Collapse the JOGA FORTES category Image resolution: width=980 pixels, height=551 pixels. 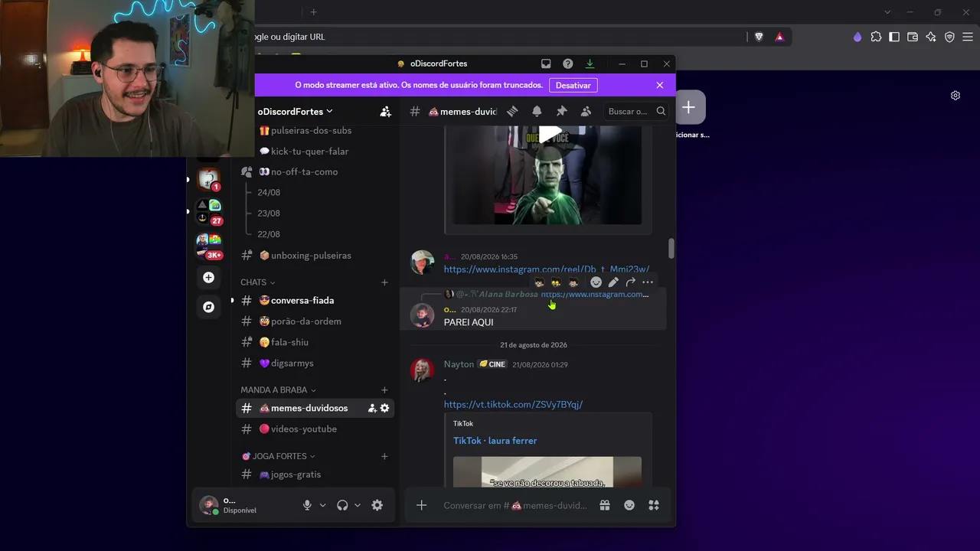click(x=278, y=456)
